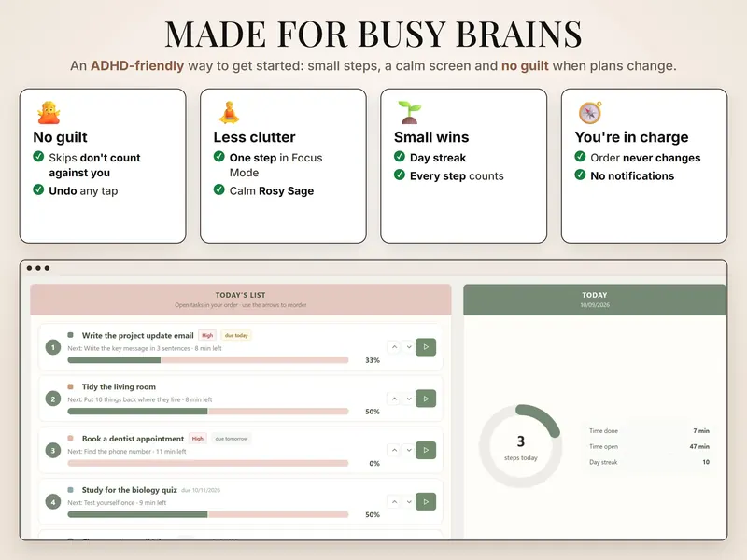Click the ADHD-friendly highlighted text

(x=137, y=65)
